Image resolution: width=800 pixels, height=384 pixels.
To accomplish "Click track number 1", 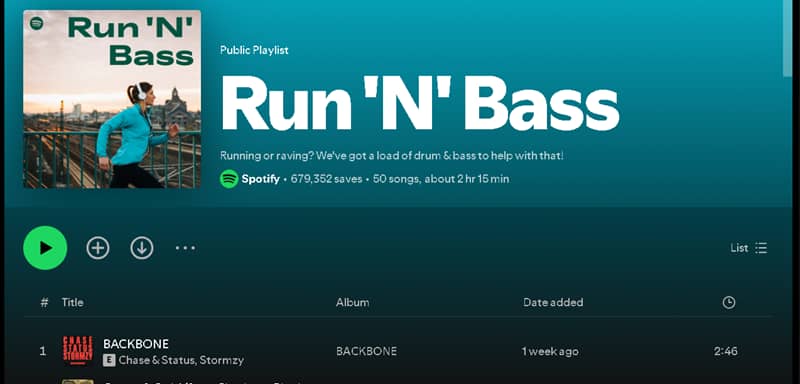I will 43,351.
